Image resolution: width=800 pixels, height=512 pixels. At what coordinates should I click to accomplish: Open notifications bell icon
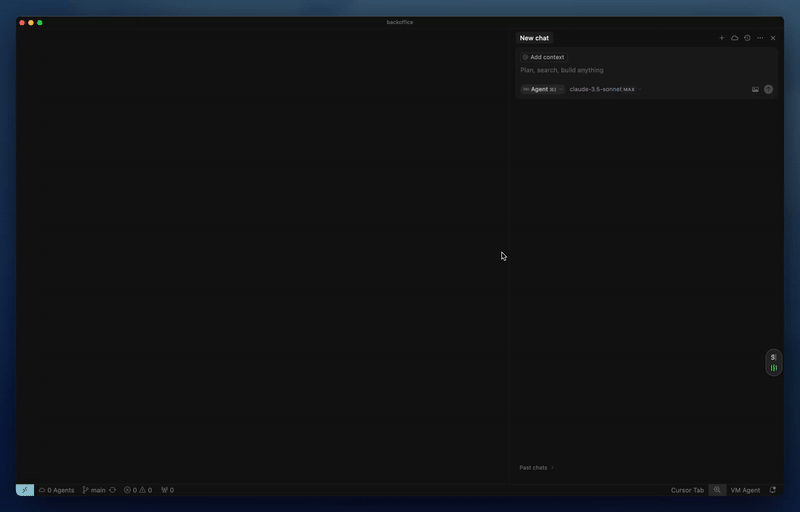pyautogui.click(x=773, y=490)
